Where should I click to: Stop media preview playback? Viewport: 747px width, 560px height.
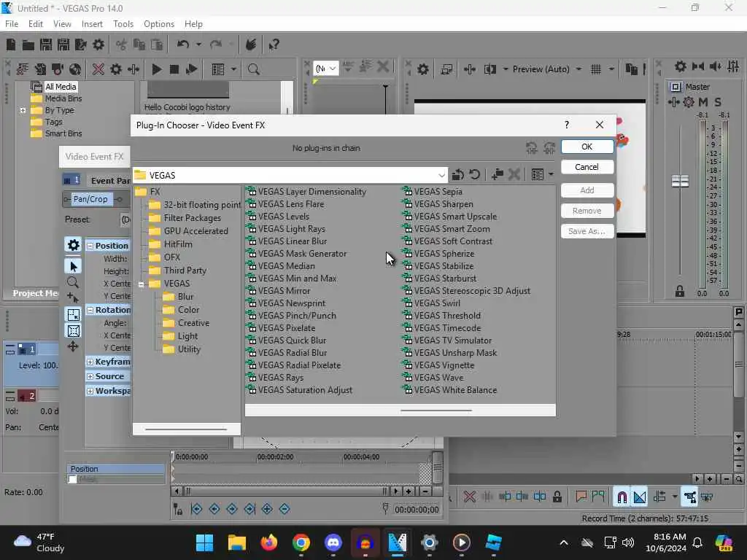tap(174, 69)
